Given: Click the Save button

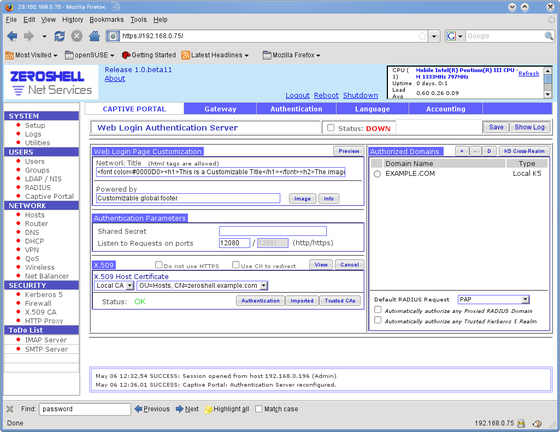Looking at the screenshot, I should tap(496, 127).
